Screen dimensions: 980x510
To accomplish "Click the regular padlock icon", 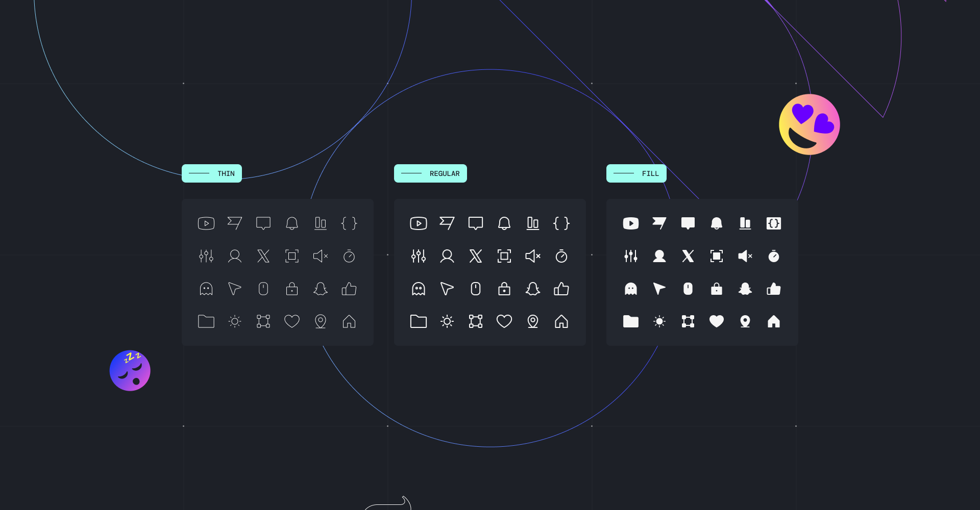I will [504, 289].
